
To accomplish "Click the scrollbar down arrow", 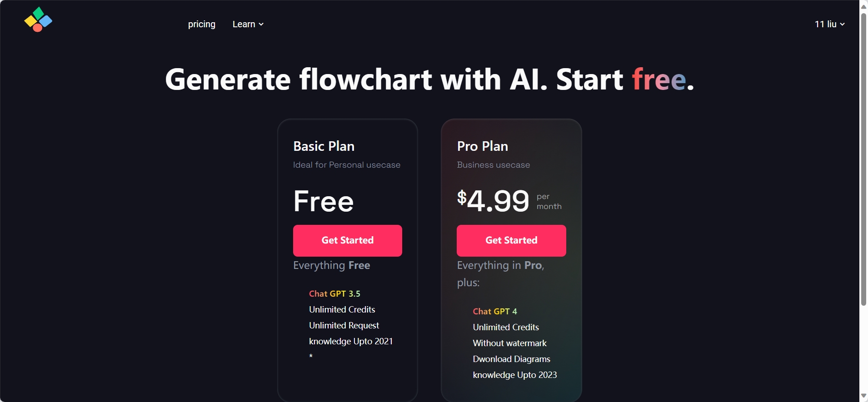I will coord(863,396).
